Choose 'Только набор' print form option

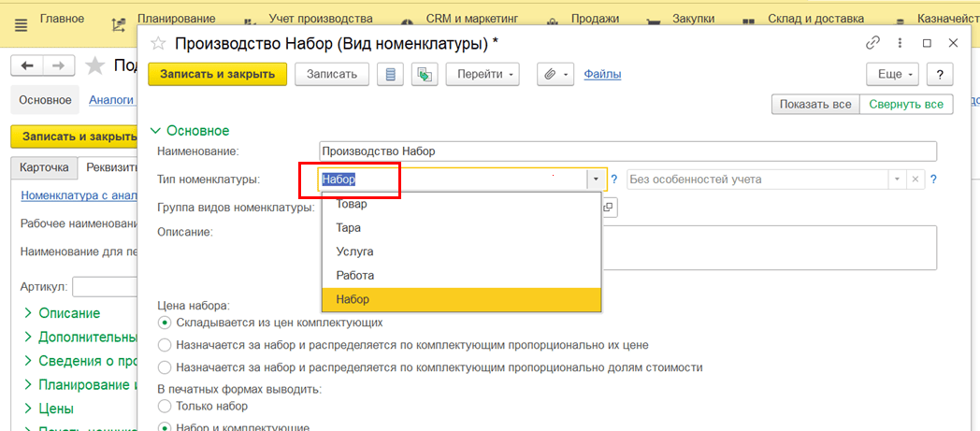(x=165, y=406)
